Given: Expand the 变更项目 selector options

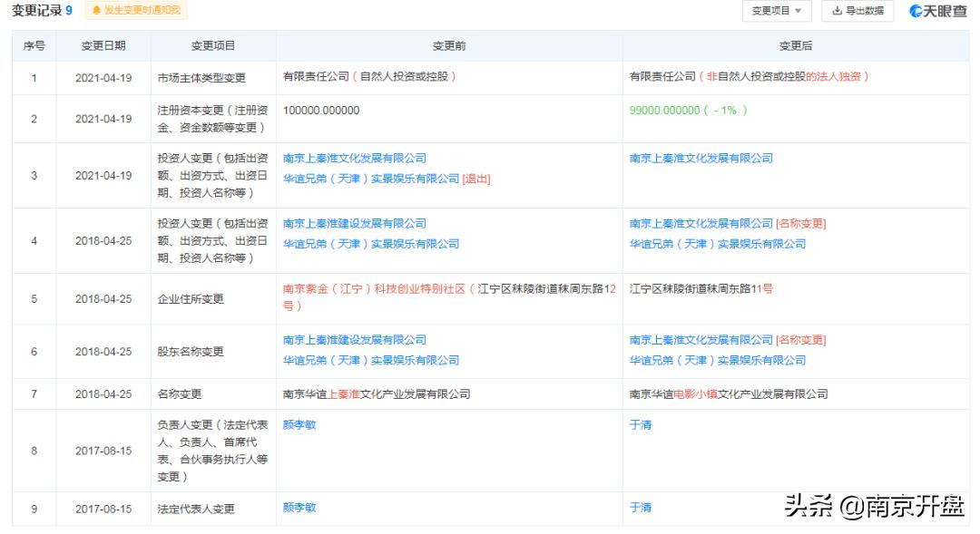Looking at the screenshot, I should point(777,12).
